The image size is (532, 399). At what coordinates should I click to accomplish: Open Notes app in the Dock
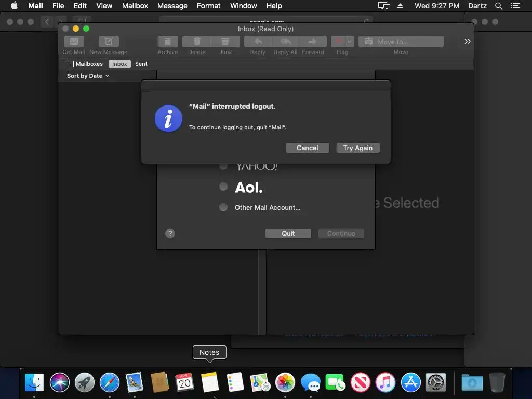coord(210,382)
